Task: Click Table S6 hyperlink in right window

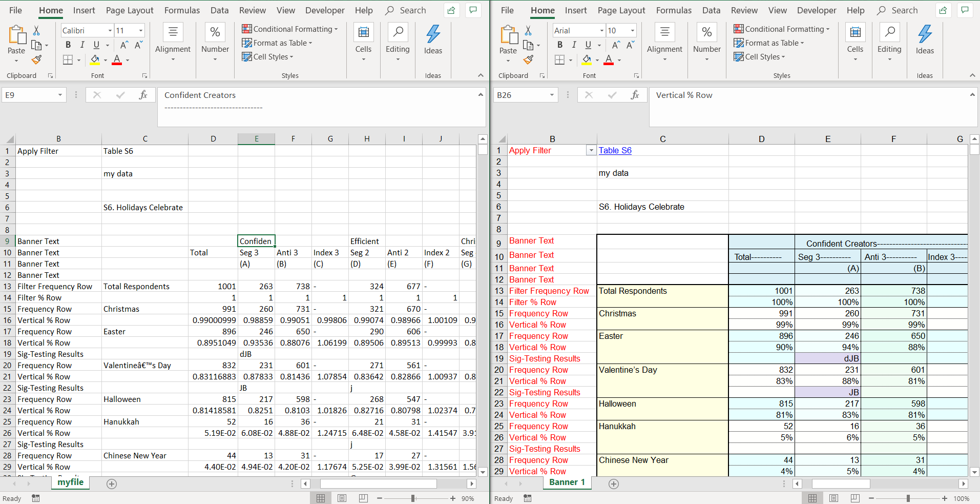Action: (x=615, y=150)
